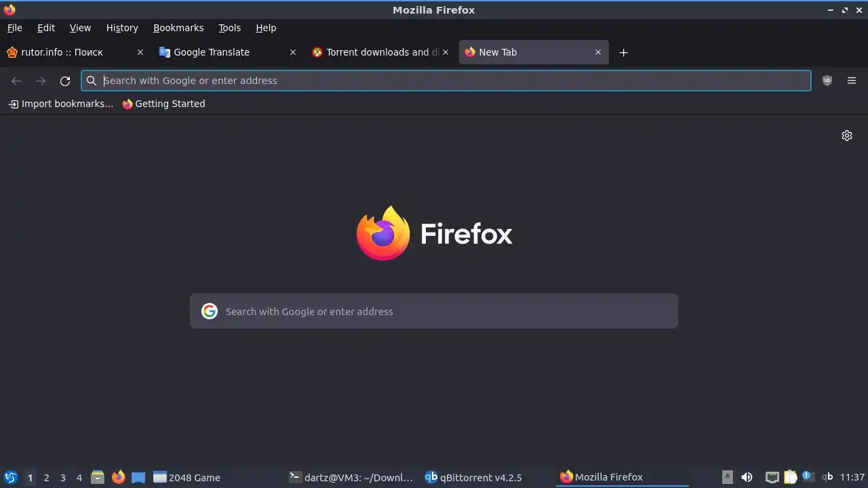Go back with the back arrow
This screenshot has height=488, width=868.
click(x=16, y=81)
